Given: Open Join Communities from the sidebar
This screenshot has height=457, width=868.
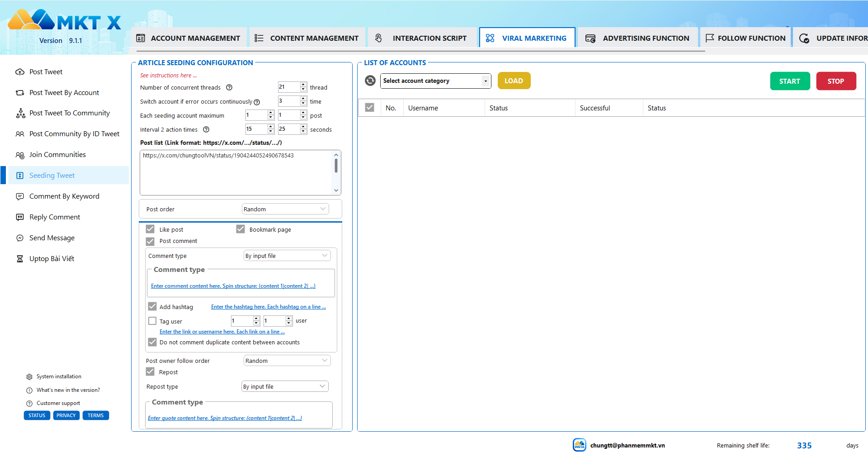Looking at the screenshot, I should click(x=57, y=155).
